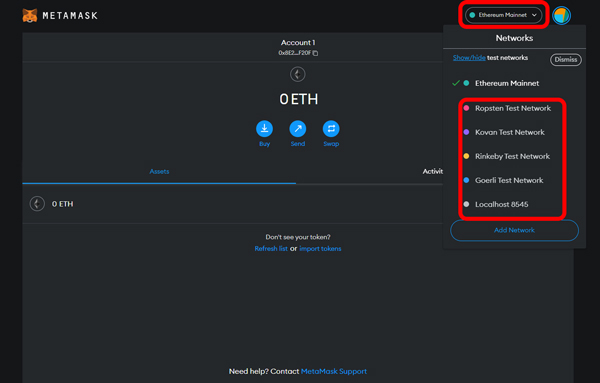Image resolution: width=600 pixels, height=383 pixels.
Task: Click the ETH icon in the asset row
Action: click(x=37, y=204)
